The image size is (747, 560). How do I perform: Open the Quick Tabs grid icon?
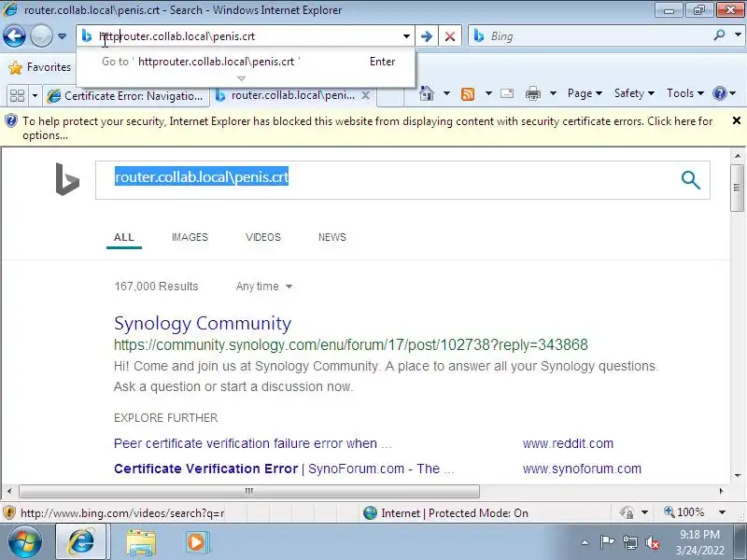[x=17, y=96]
